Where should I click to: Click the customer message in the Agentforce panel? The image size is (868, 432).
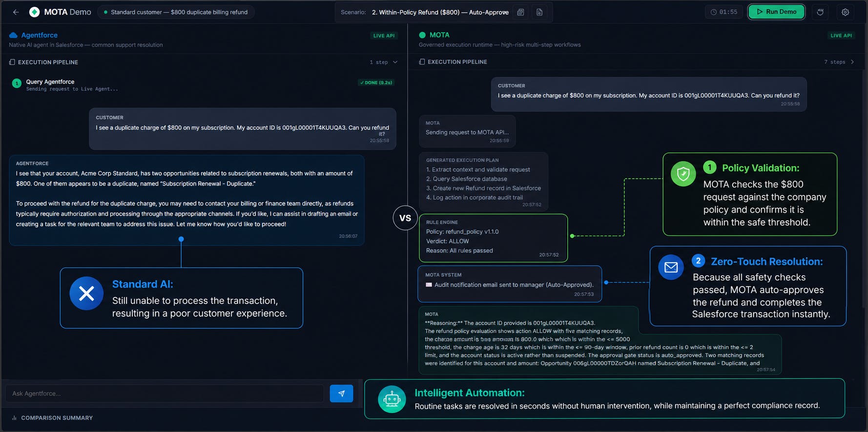pyautogui.click(x=243, y=129)
